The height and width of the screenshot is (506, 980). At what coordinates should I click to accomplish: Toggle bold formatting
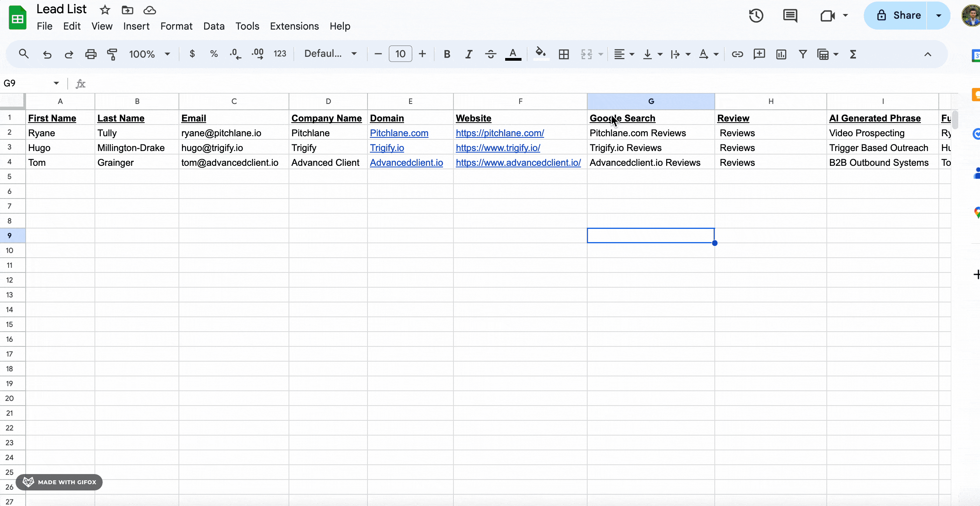click(x=447, y=54)
